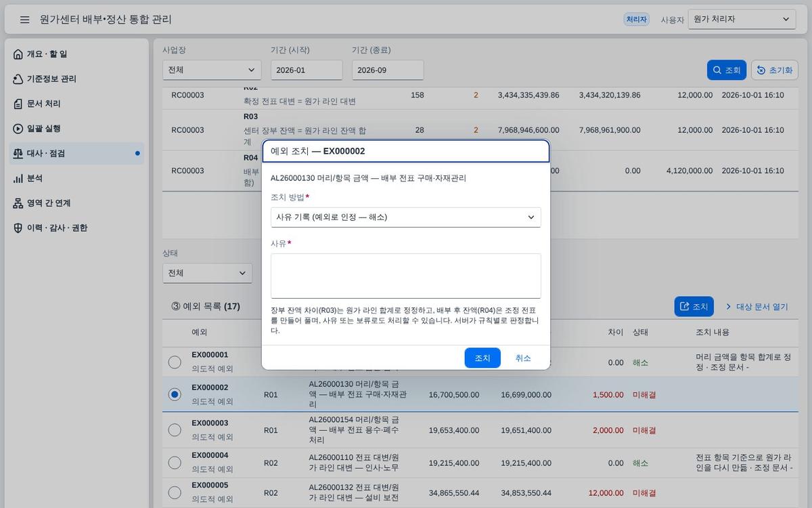
Task: Click the 기준정보 관리 sidebar icon
Action: point(18,79)
